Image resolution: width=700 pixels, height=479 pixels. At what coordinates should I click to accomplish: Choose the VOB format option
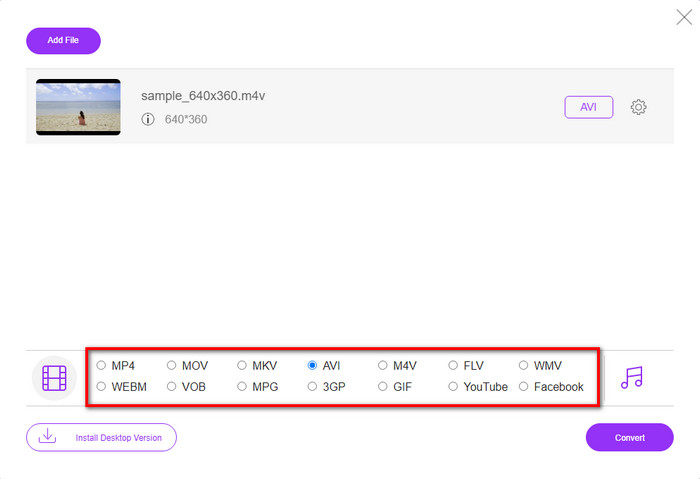coord(171,386)
